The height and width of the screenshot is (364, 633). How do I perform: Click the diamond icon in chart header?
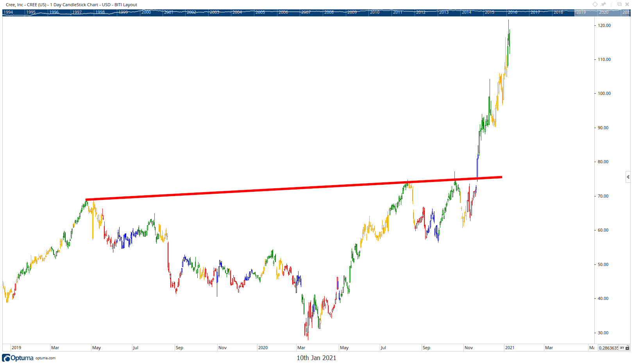[x=595, y=4]
